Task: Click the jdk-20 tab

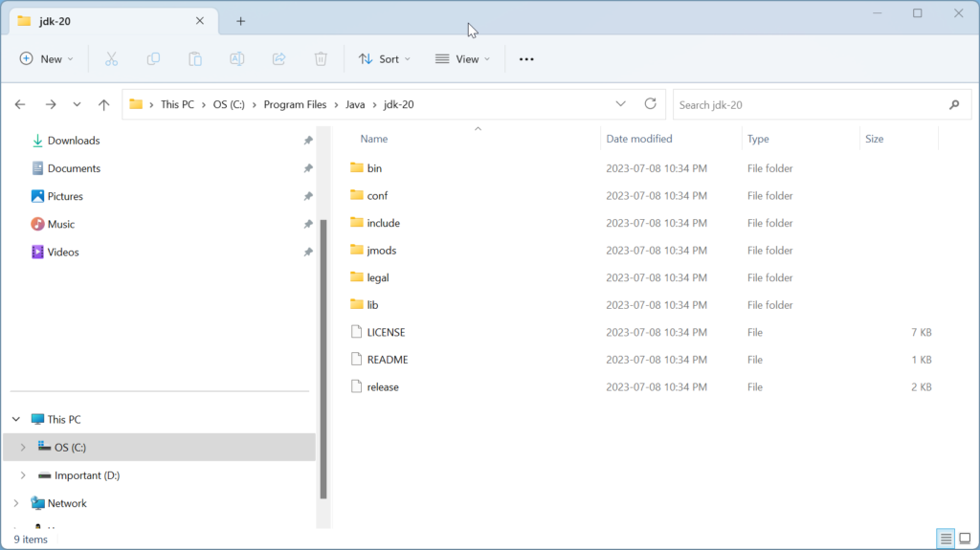Action: (x=113, y=21)
